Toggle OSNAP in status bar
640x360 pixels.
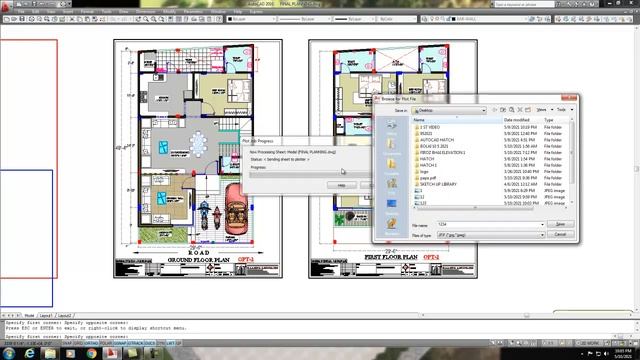[120, 343]
